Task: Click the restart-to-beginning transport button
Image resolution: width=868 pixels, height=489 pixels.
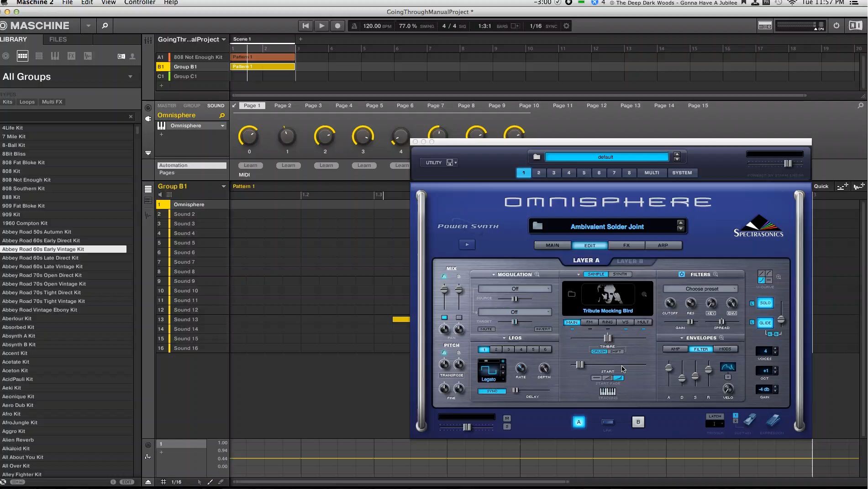Action: coord(305,26)
